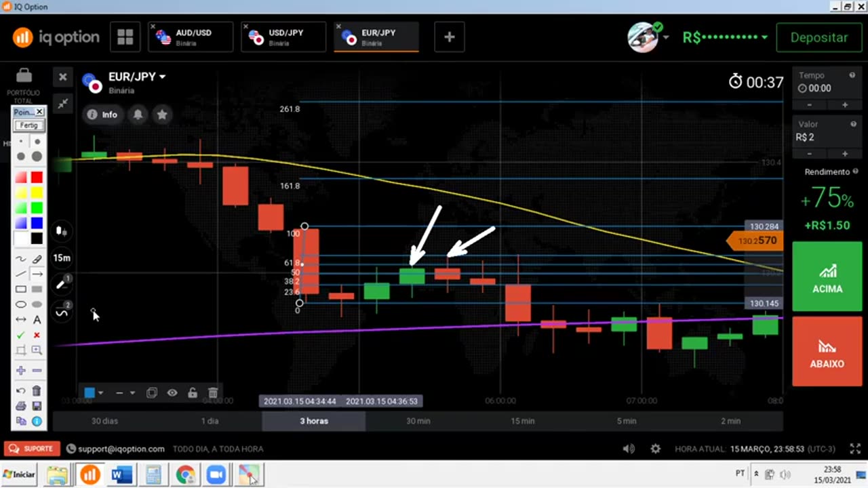The image size is (868, 488).
Task: Open the price alert bell icon
Action: click(x=138, y=115)
